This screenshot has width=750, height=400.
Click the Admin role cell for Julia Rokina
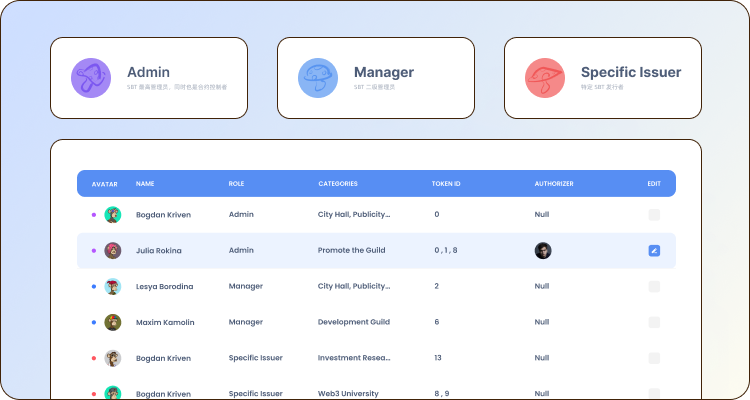(x=241, y=250)
